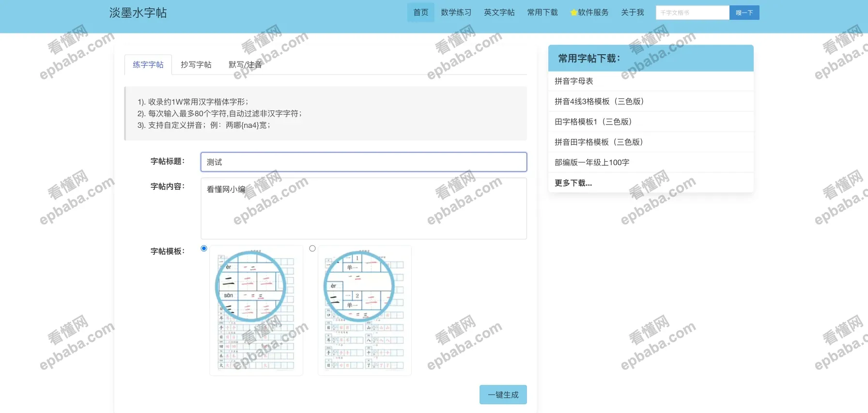
Task: Open the 首页 nav item
Action: click(420, 13)
